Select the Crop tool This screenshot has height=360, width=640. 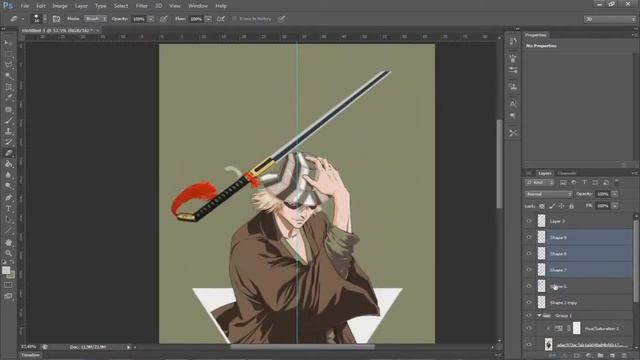point(8,87)
